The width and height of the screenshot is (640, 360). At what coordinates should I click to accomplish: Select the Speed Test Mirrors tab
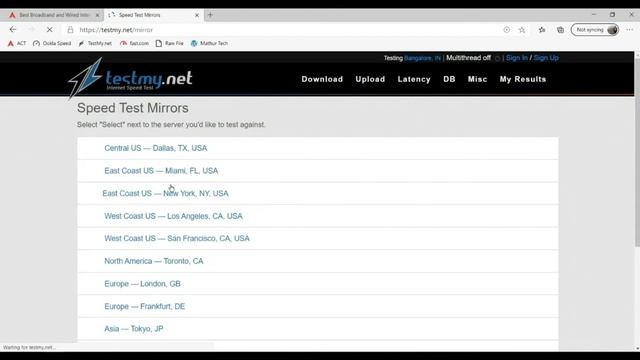point(153,15)
